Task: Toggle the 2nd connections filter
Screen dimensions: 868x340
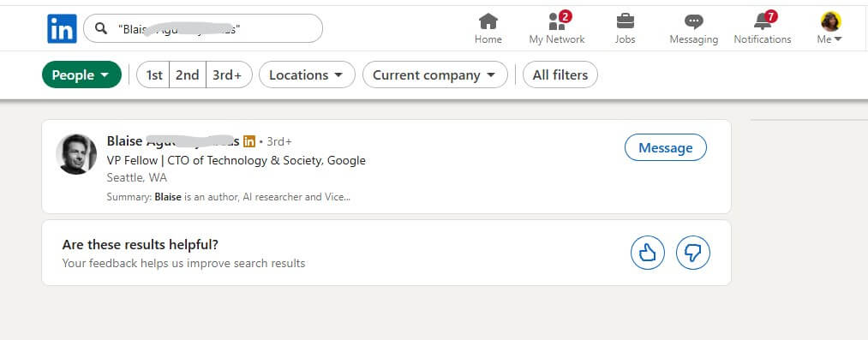Action: pyautogui.click(x=187, y=75)
